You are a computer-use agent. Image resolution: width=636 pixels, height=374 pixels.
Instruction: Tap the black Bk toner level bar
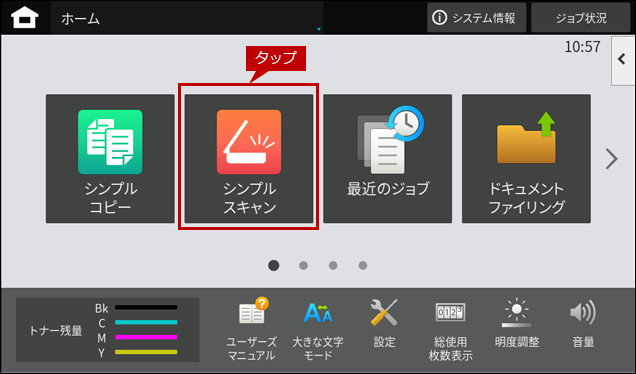146,307
